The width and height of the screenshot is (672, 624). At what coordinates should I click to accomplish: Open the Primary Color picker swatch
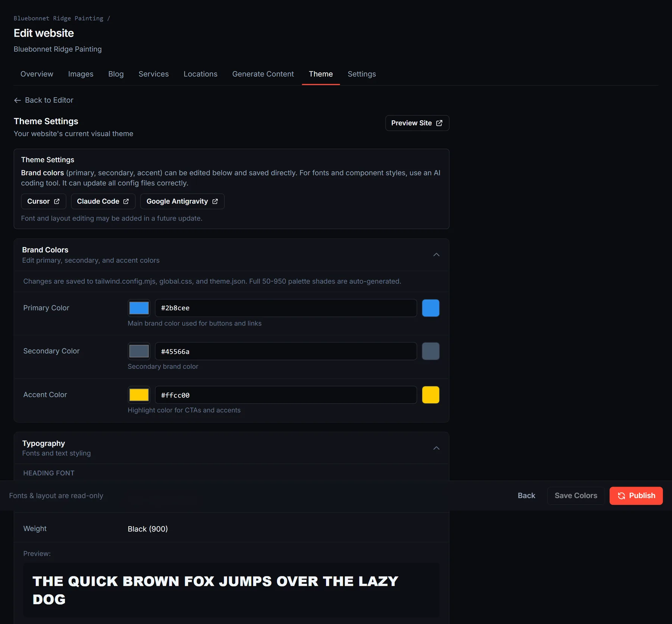[139, 308]
